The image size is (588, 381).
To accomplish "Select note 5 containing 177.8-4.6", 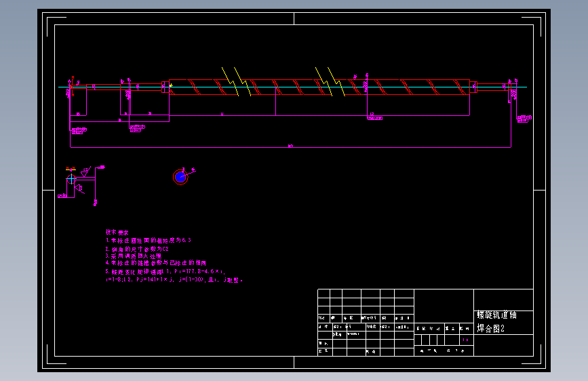I will [x=165, y=271].
